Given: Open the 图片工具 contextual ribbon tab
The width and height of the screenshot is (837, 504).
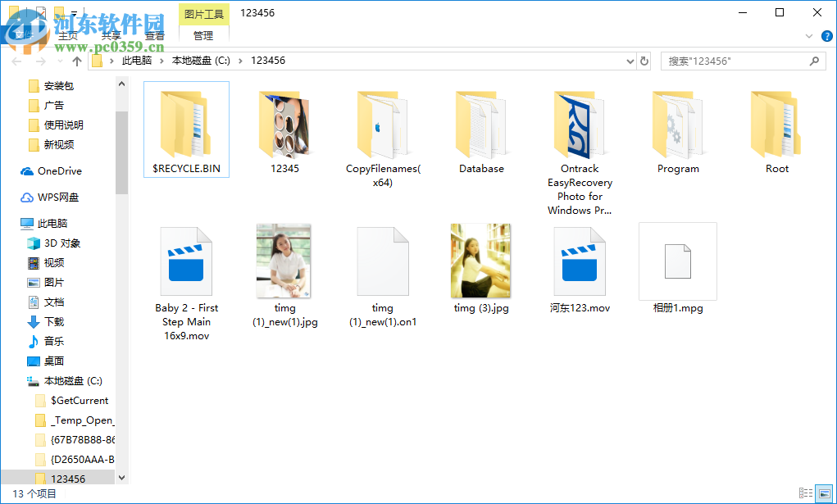Looking at the screenshot, I should click(x=204, y=14).
